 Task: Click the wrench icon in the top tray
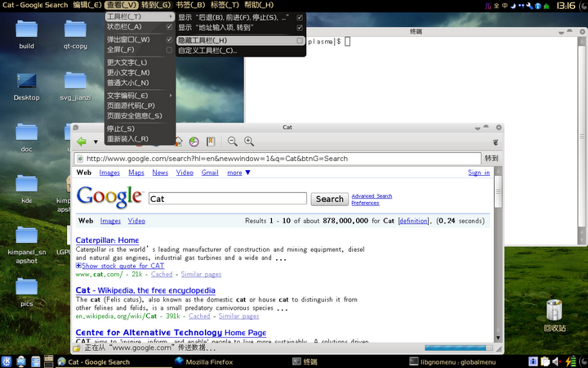point(529,6)
